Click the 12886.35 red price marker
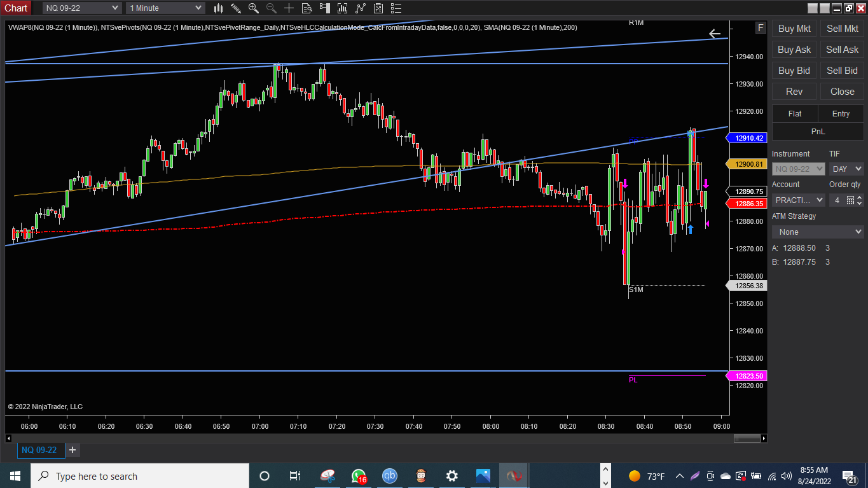The image size is (868, 488). click(x=748, y=204)
